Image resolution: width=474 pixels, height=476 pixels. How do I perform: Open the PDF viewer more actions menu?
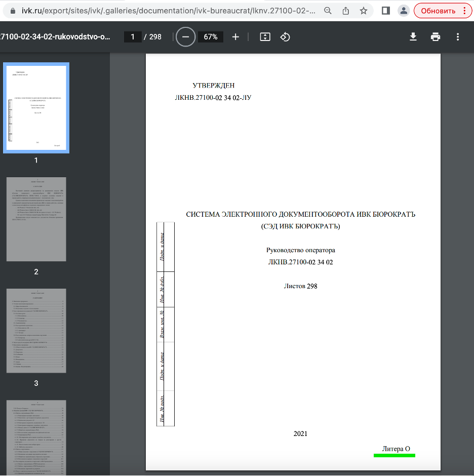click(x=458, y=37)
